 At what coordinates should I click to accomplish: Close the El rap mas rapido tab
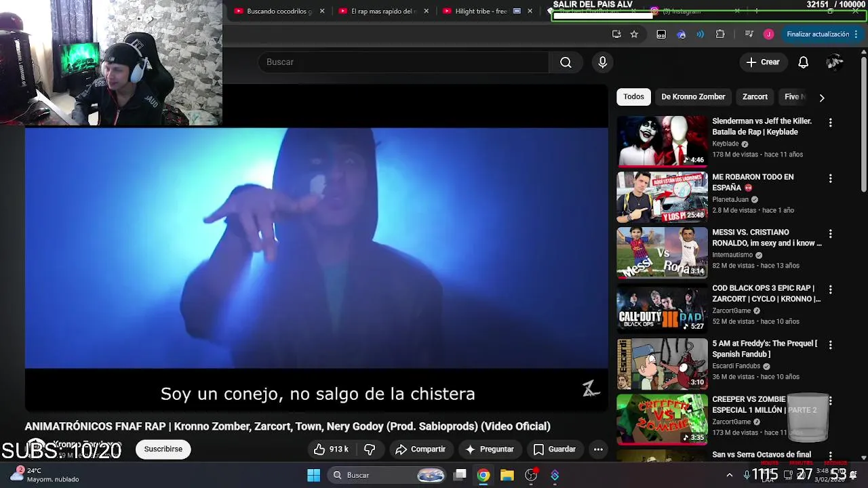pyautogui.click(x=426, y=12)
